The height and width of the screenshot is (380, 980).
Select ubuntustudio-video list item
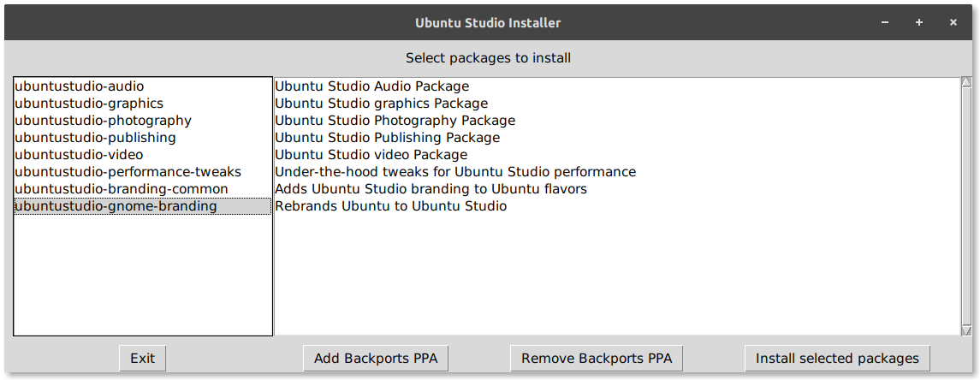[x=79, y=155]
